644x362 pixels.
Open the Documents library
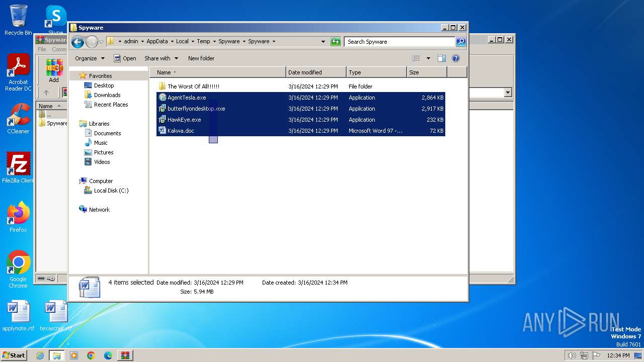tap(107, 133)
